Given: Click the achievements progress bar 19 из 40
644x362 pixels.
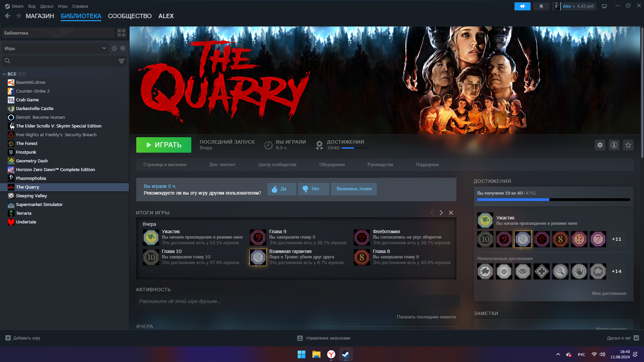Looking at the screenshot, I should coord(553,200).
